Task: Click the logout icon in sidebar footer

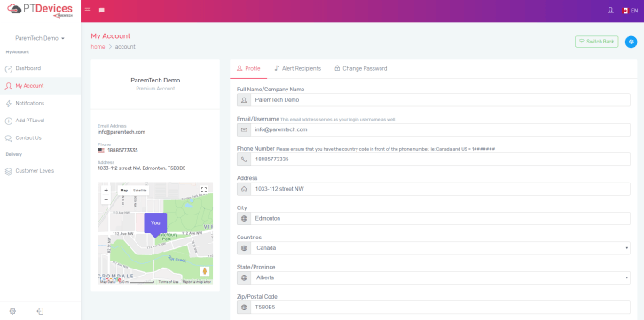Action: coord(40,311)
